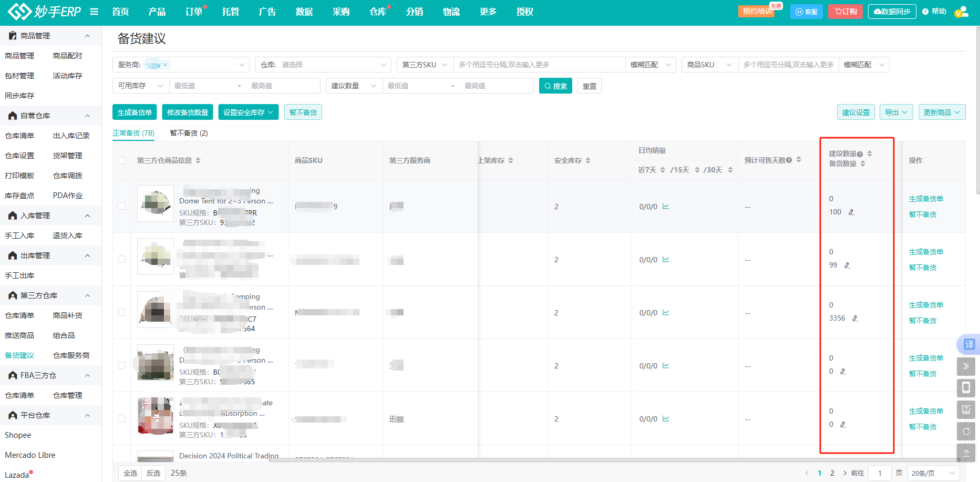Click the 第三方SKU text input field

(x=539, y=65)
